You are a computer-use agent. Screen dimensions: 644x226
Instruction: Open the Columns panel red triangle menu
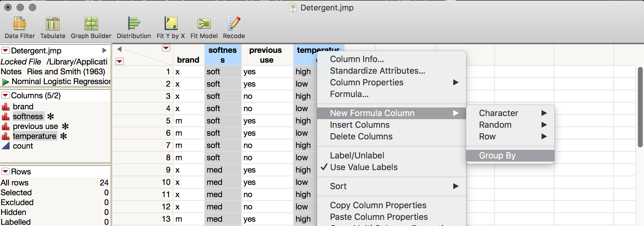click(x=5, y=95)
